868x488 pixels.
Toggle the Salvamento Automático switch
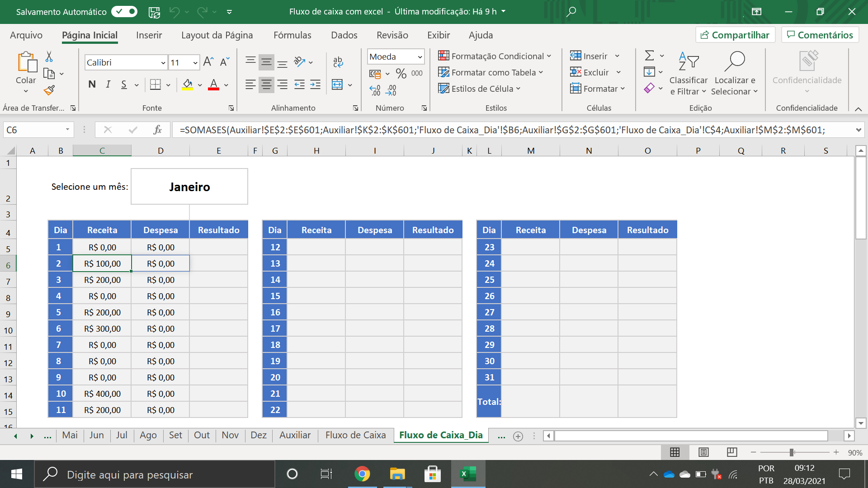click(x=125, y=11)
